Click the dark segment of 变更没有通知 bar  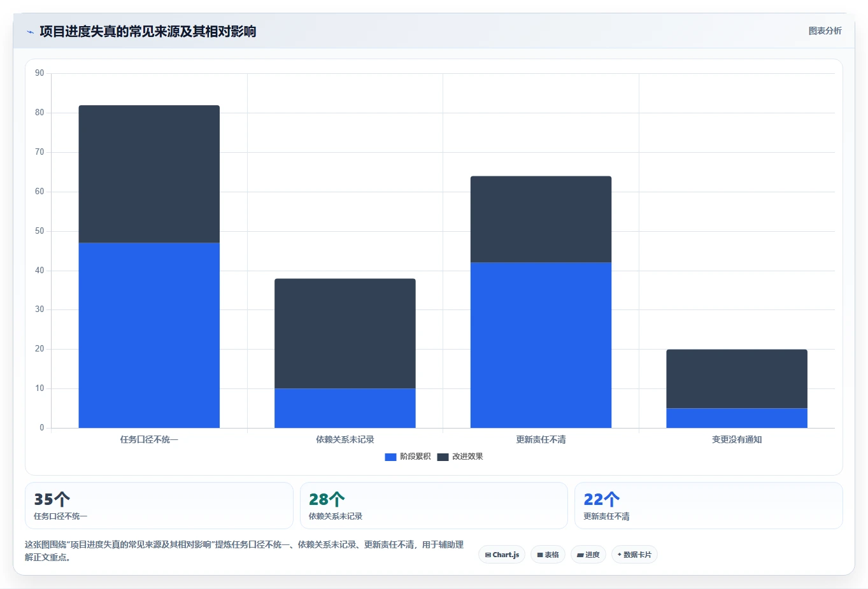(x=737, y=379)
